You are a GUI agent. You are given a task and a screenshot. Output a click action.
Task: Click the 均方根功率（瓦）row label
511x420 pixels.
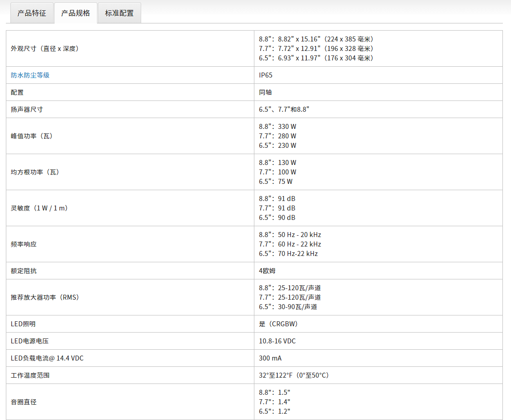coord(35,172)
